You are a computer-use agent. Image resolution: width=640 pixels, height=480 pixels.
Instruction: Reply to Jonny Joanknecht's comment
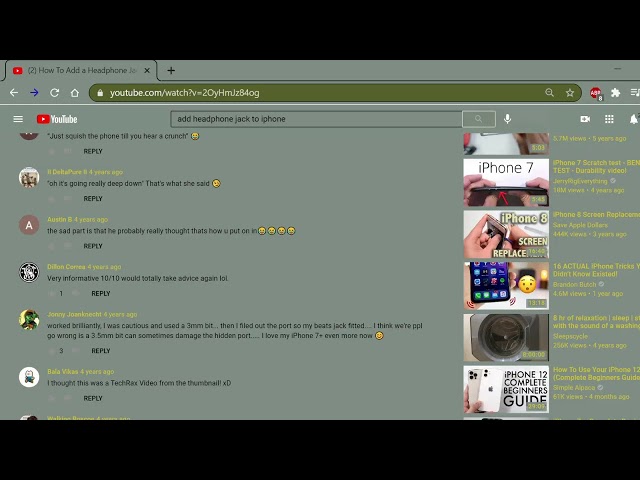pos(101,351)
